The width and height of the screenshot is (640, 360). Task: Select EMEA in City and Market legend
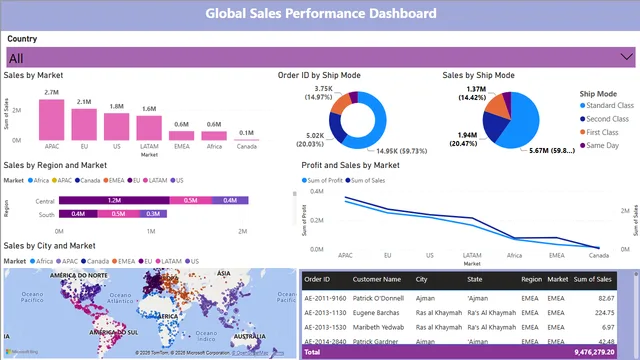pyautogui.click(x=124, y=261)
